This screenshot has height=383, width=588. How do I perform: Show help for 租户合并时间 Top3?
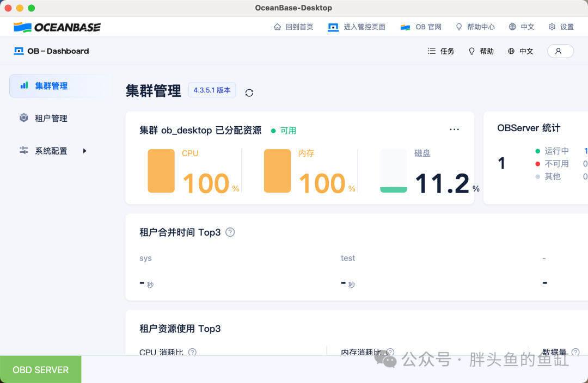pyautogui.click(x=230, y=232)
